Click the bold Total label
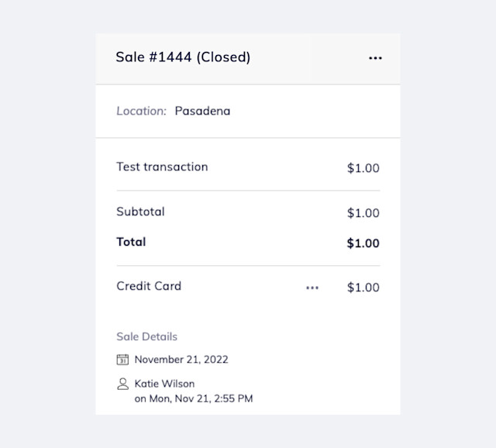 pyautogui.click(x=131, y=242)
